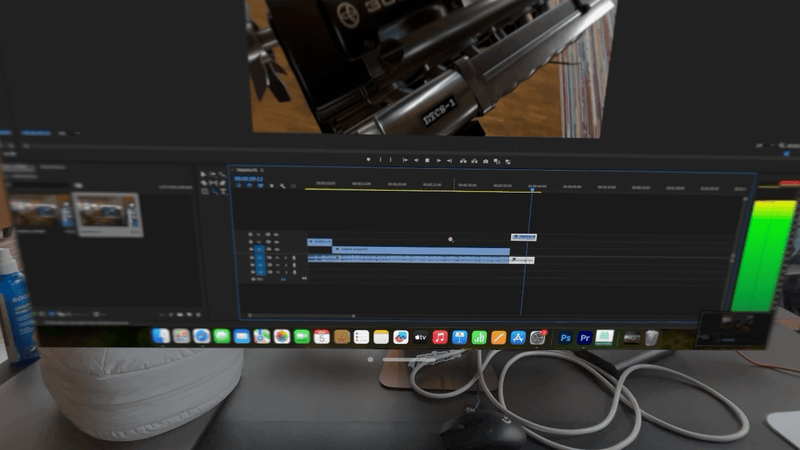
Task: Open the App Store dock icon
Action: tap(518, 338)
